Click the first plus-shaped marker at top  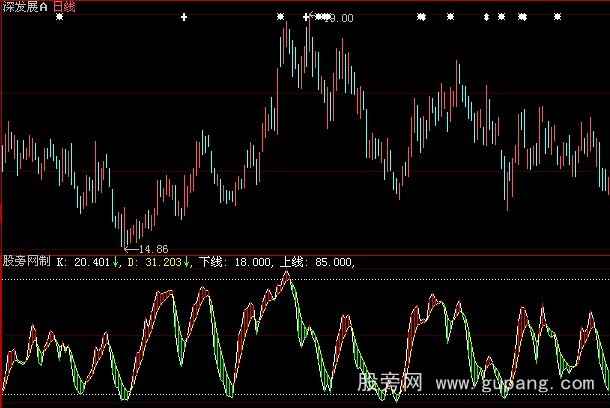tap(183, 17)
